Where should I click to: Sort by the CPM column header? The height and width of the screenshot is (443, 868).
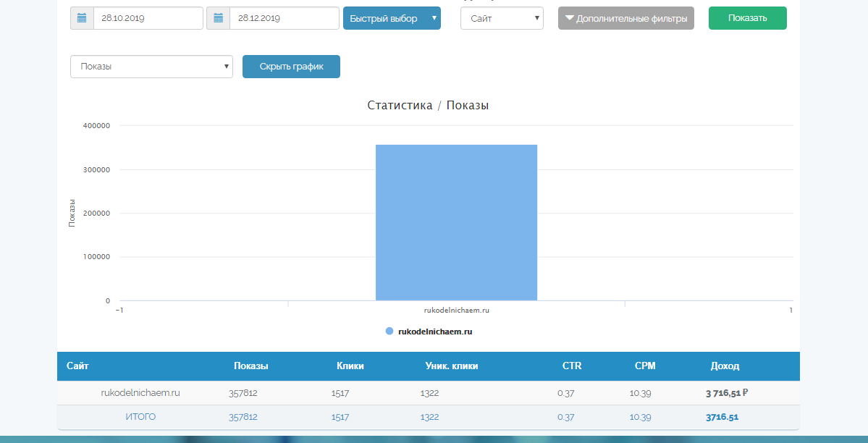[646, 366]
